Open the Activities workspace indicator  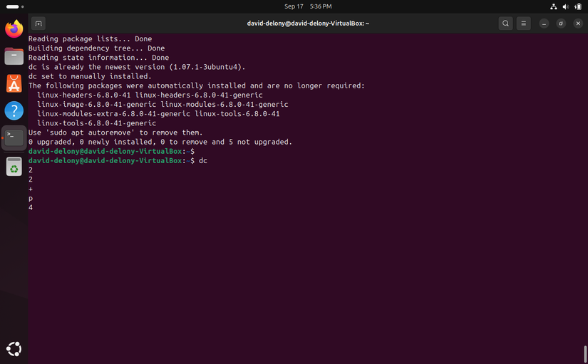point(15,6)
